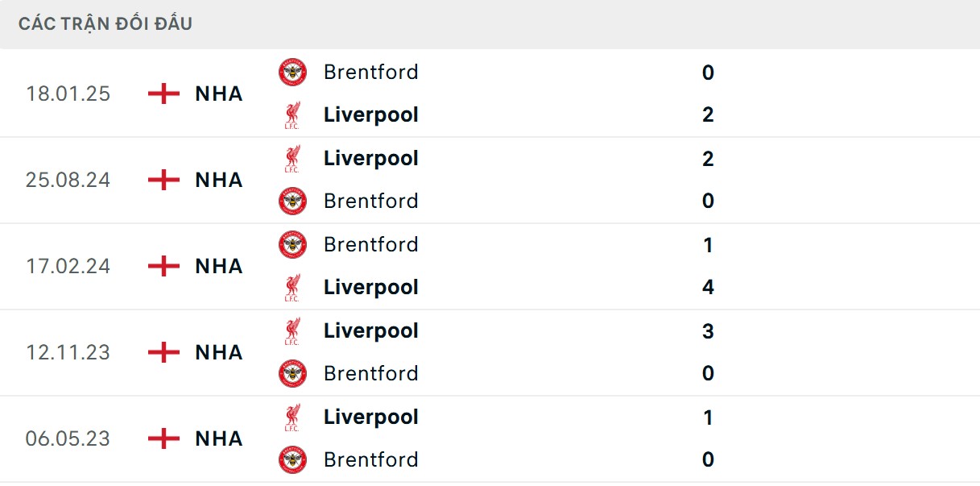The height and width of the screenshot is (486, 980).
Task: Click the 18.01.25 match date
Action: click(68, 93)
